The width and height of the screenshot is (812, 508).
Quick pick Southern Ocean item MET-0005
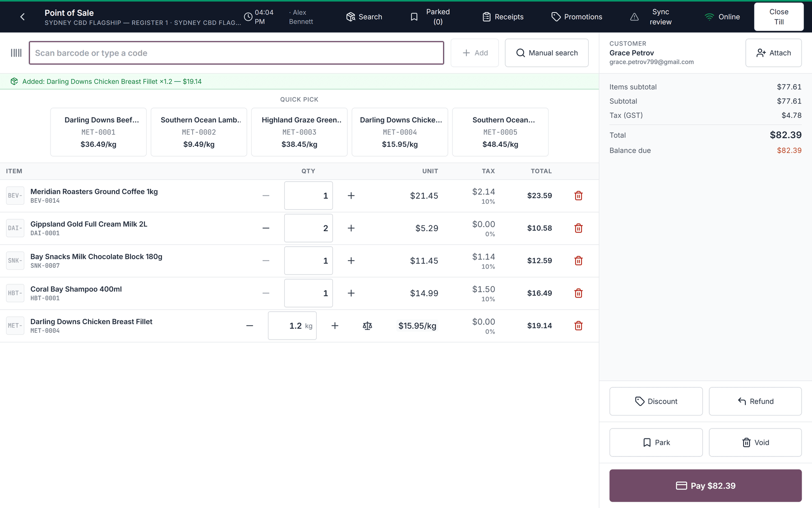tap(500, 132)
